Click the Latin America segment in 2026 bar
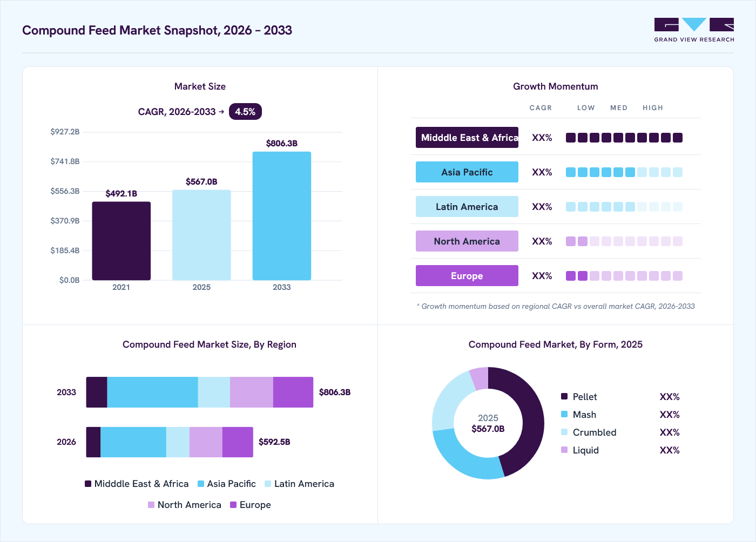 click(x=178, y=442)
